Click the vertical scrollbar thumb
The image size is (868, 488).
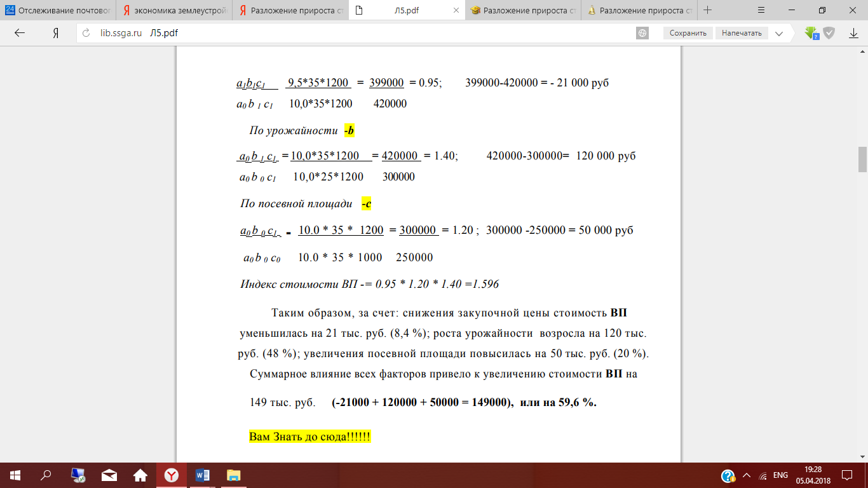point(862,159)
